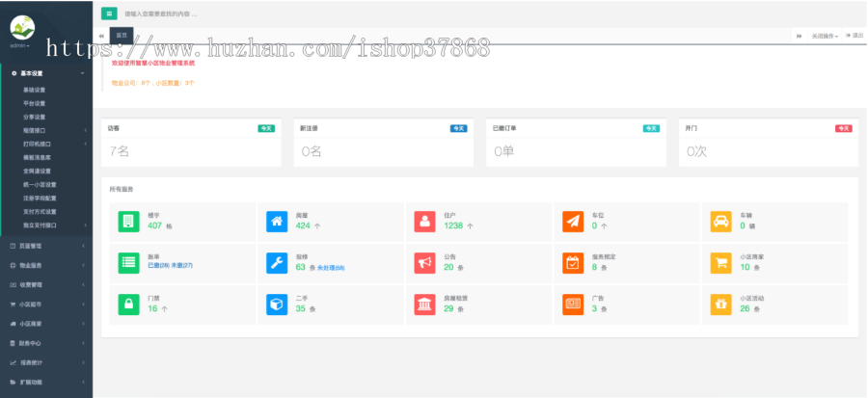Open 车位 via the orange paper-plane icon
The height and width of the screenshot is (398, 868).
tap(573, 222)
